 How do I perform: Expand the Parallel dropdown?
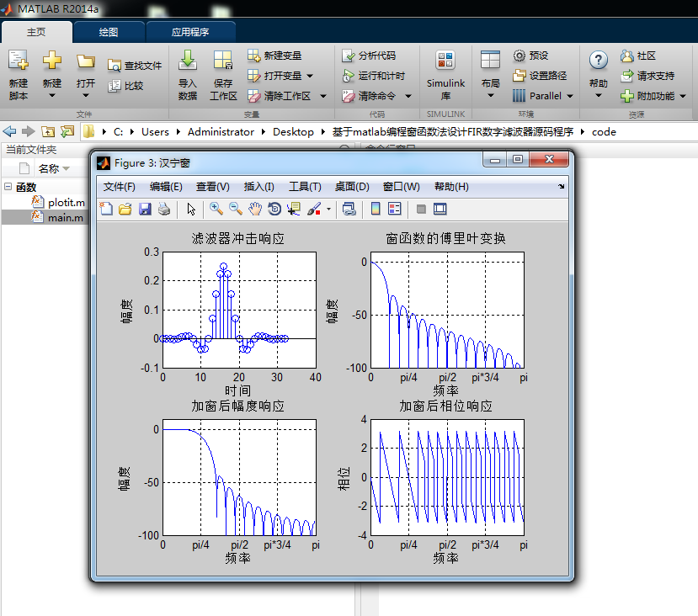coord(570,96)
